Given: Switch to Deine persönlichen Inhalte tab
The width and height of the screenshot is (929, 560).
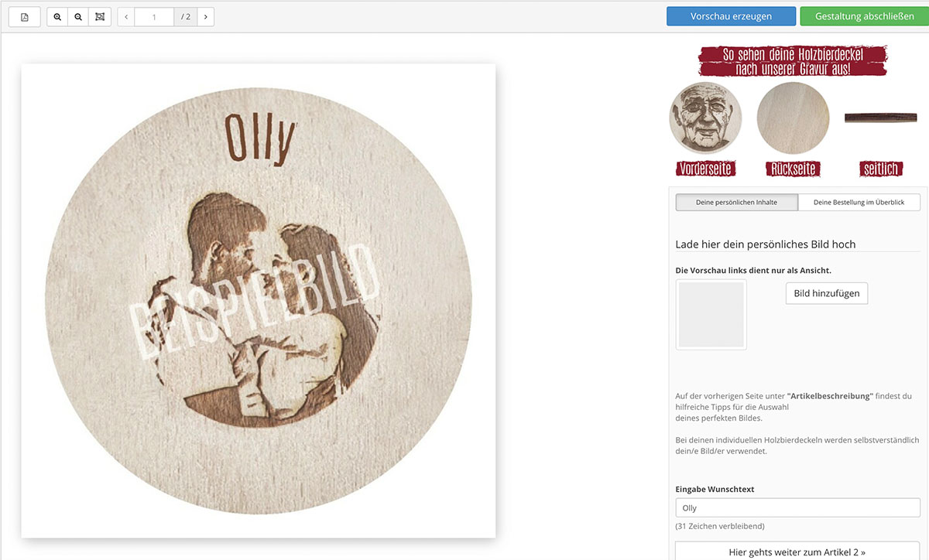Looking at the screenshot, I should point(736,203).
